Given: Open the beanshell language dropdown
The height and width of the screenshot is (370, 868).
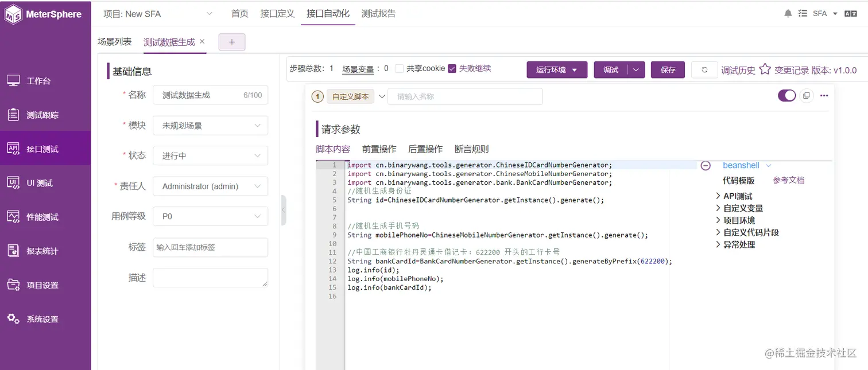Looking at the screenshot, I should (x=747, y=165).
